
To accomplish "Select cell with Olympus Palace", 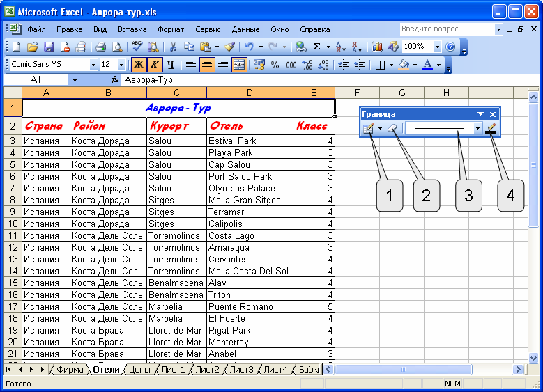I will tap(250, 188).
